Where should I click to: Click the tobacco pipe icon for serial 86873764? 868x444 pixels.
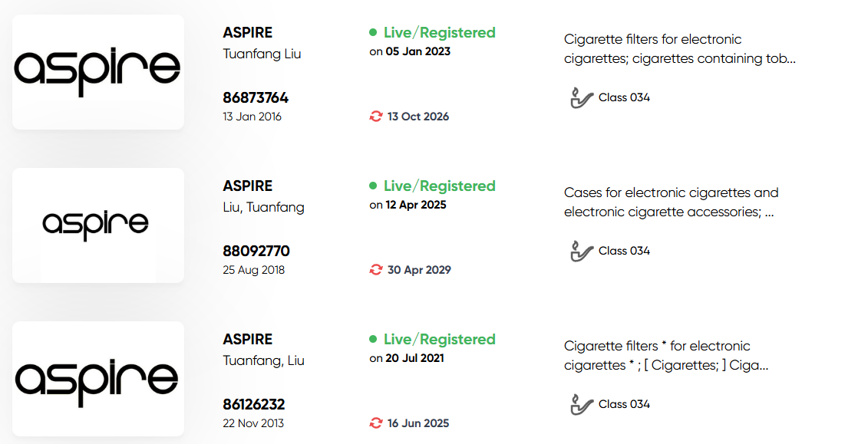point(581,98)
